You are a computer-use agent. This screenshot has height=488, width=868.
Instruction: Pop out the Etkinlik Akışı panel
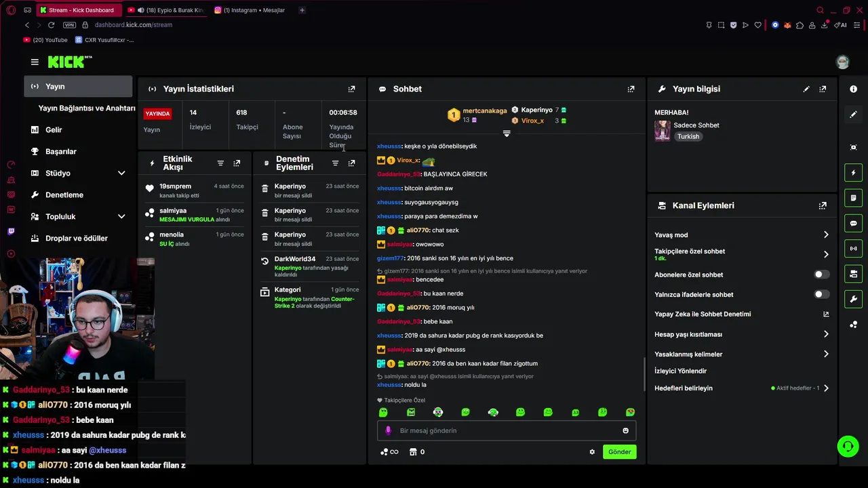click(237, 163)
